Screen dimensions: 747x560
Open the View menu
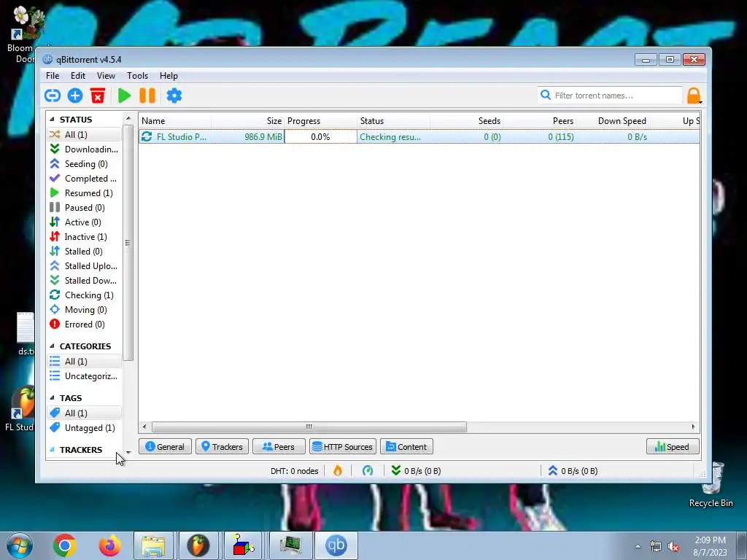click(x=106, y=76)
